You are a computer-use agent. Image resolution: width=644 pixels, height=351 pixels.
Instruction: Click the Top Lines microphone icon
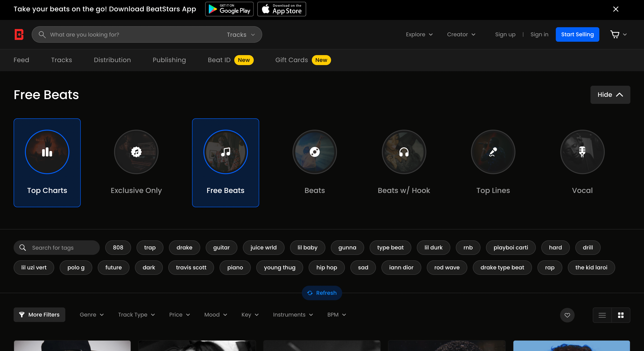click(x=493, y=152)
